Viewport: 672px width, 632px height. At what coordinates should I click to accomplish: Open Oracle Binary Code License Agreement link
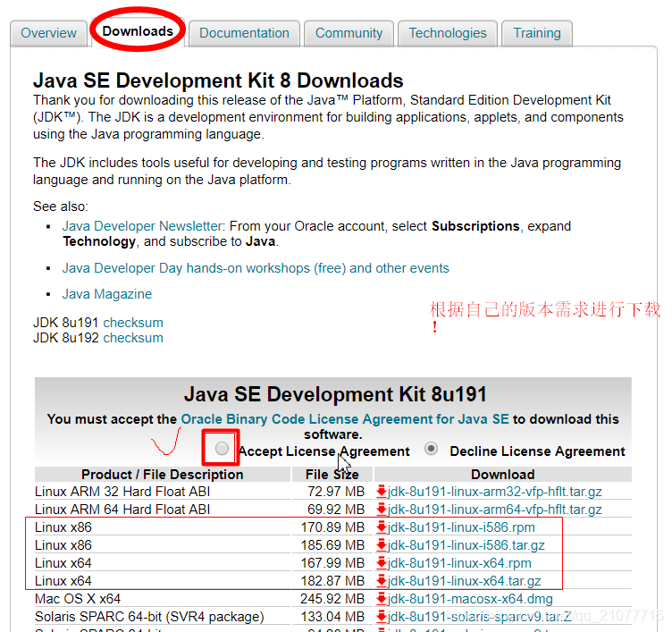[344, 418]
